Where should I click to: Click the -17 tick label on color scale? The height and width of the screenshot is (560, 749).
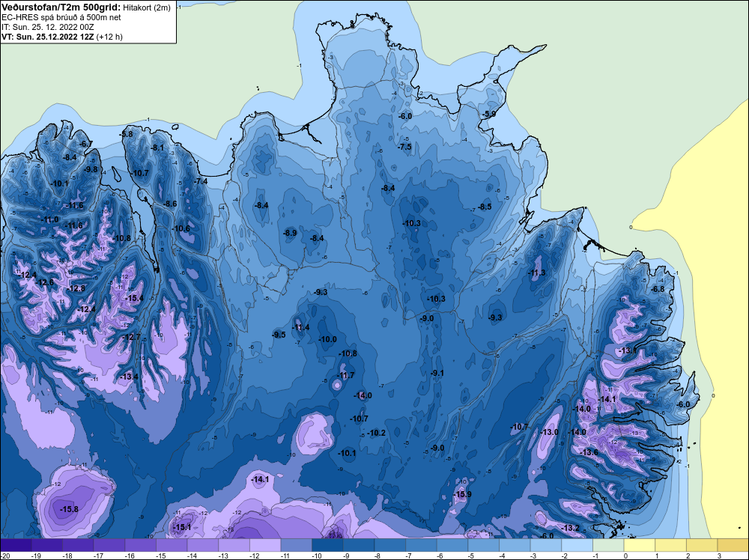point(98,556)
